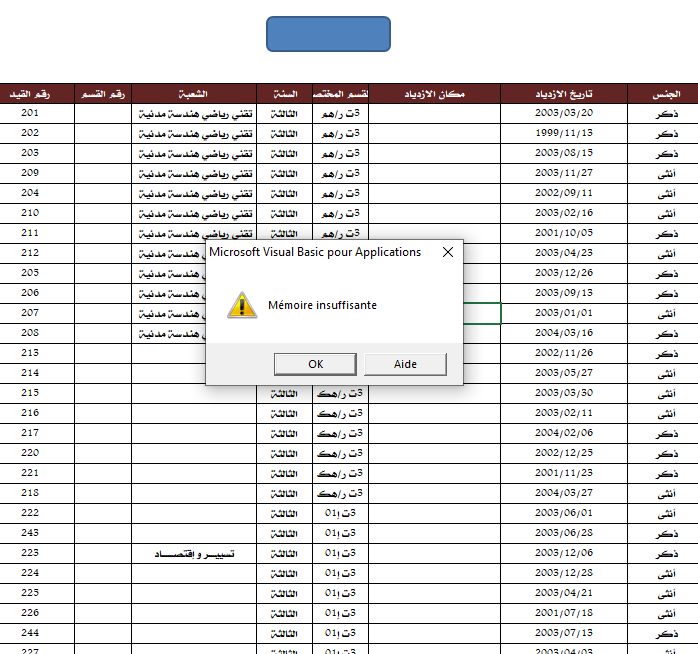Select the birth date cell 2004/02/06
The width and height of the screenshot is (698, 654).
click(x=563, y=433)
